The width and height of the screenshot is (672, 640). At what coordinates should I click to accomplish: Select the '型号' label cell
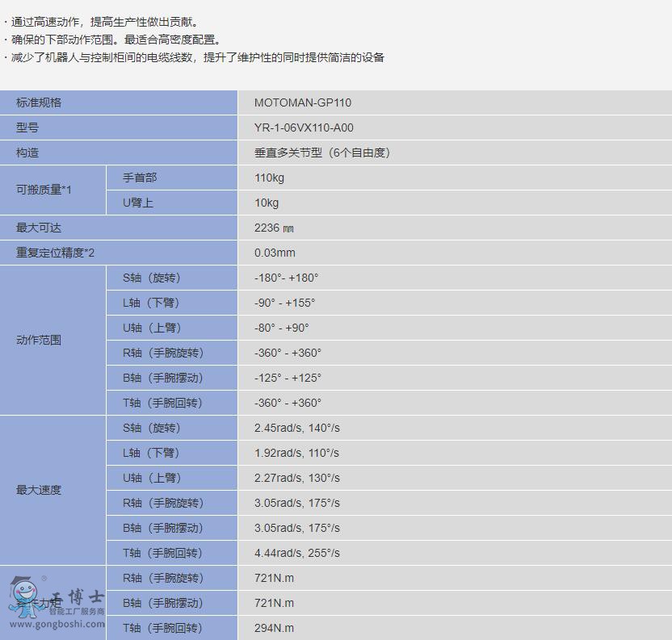tap(118, 128)
